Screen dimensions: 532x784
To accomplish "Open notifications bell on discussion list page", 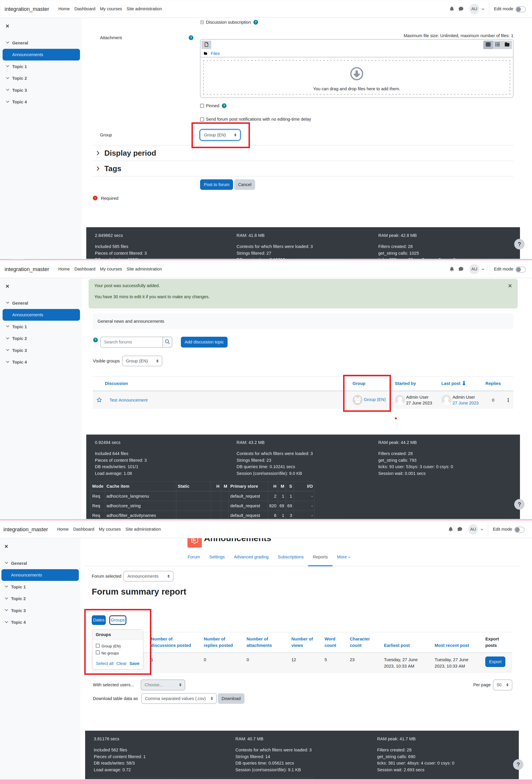I will pyautogui.click(x=452, y=269).
